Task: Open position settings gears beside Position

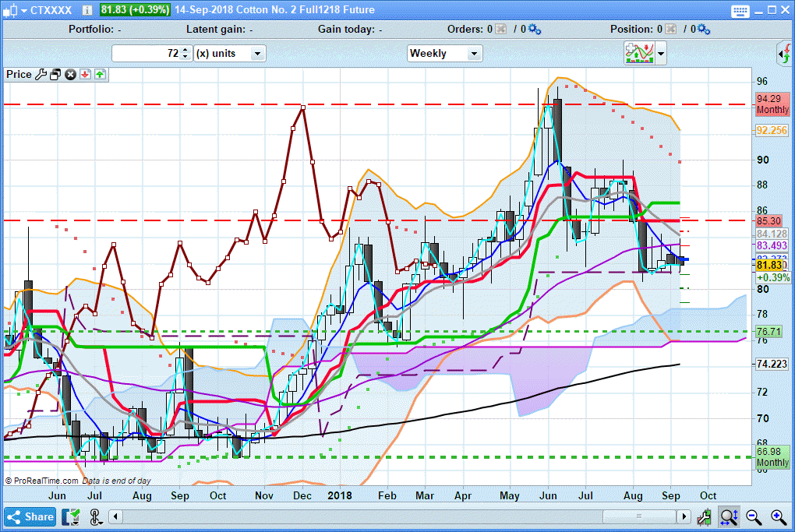Action: point(704,30)
